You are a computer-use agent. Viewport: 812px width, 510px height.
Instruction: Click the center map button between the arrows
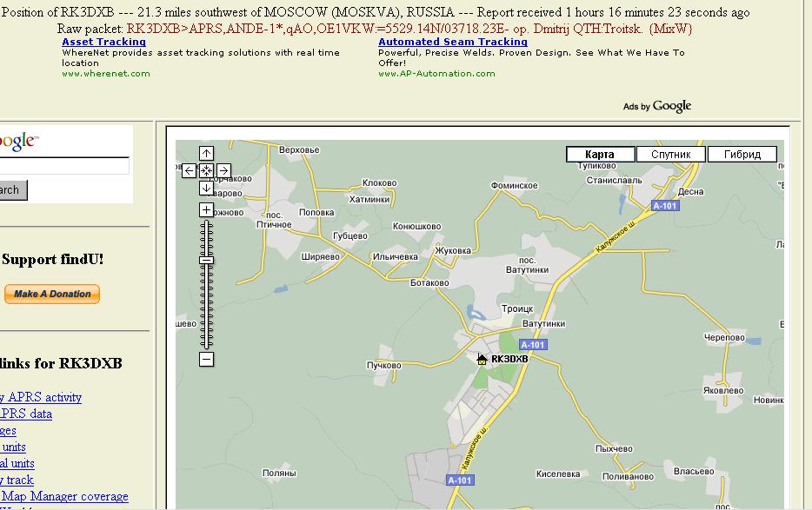point(206,170)
